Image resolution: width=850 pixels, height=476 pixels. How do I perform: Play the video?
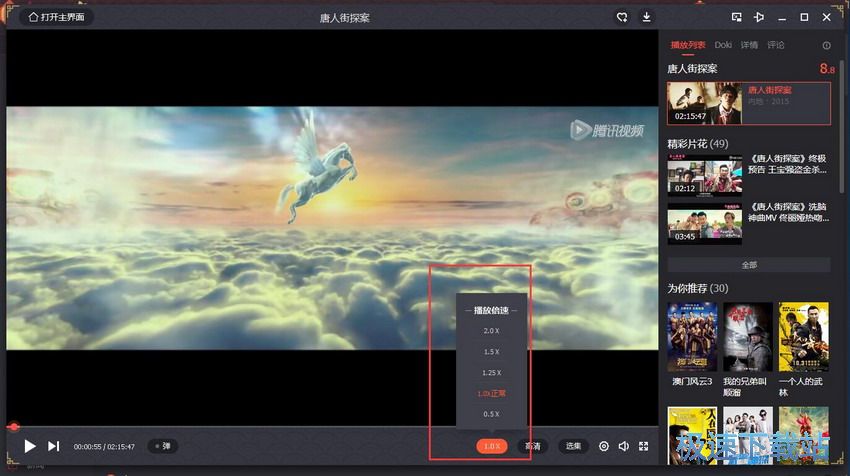[x=30, y=446]
